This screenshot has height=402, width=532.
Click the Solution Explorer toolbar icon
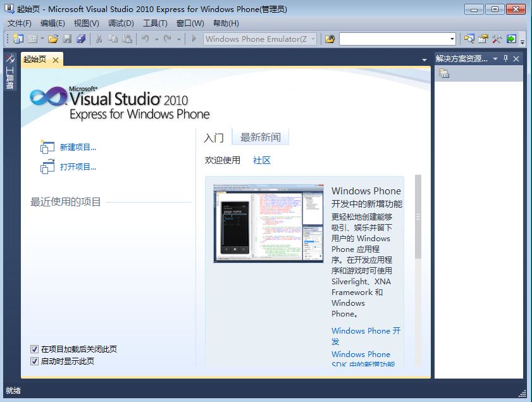point(469,39)
